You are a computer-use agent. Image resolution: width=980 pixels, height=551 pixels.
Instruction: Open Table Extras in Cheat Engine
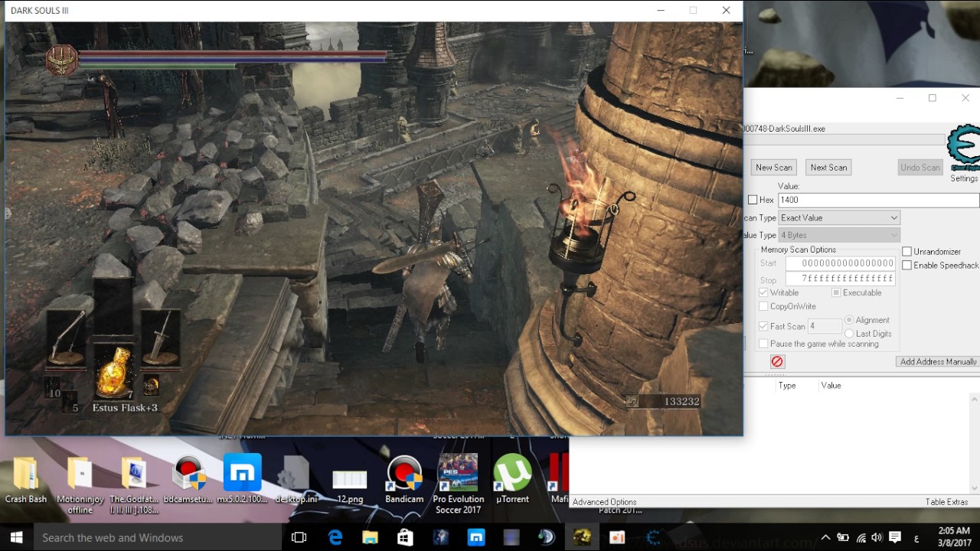[946, 502]
